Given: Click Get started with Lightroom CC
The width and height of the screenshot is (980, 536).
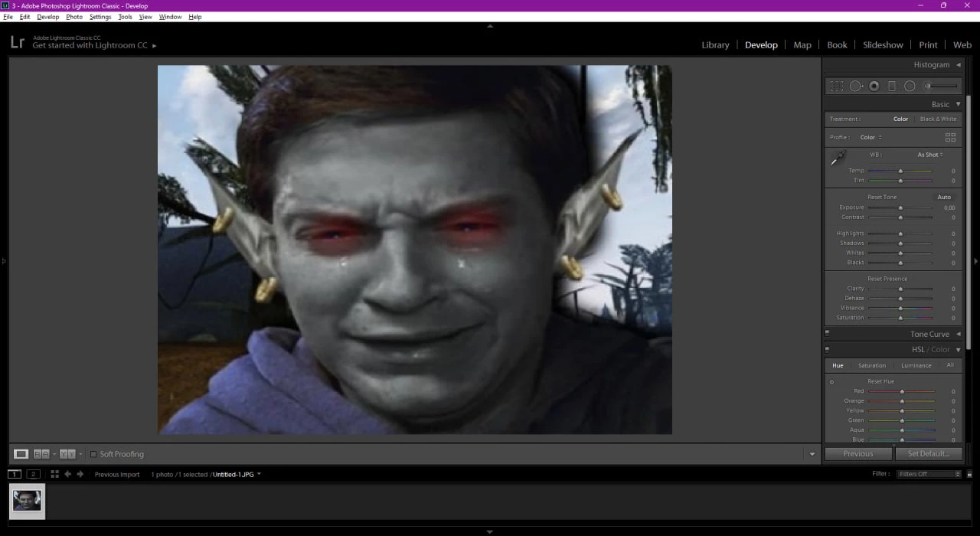Looking at the screenshot, I should pyautogui.click(x=90, y=46).
